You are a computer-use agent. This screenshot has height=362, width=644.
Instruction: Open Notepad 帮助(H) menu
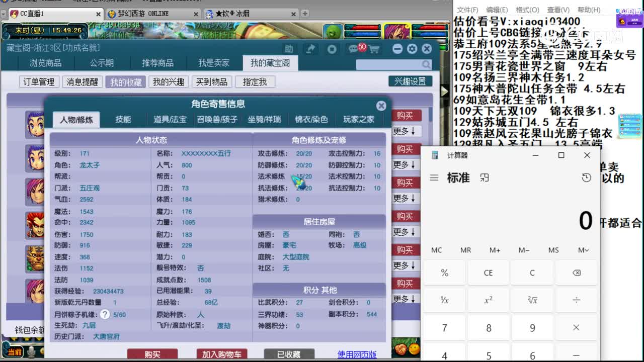[x=589, y=10]
